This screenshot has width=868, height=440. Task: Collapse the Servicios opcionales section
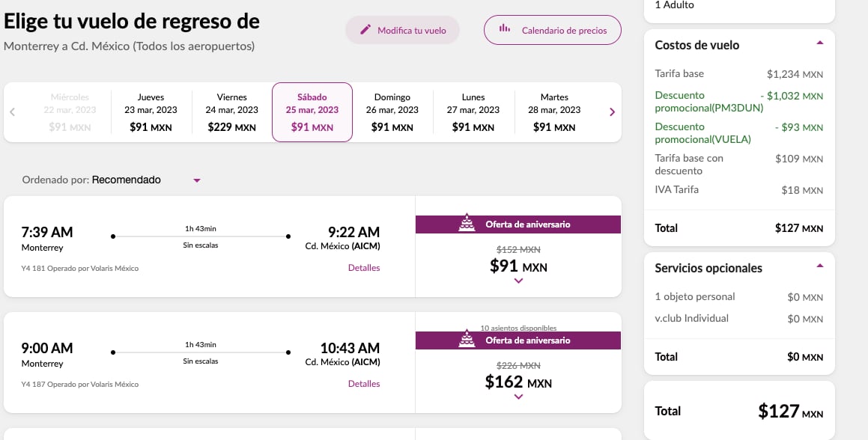pyautogui.click(x=819, y=266)
